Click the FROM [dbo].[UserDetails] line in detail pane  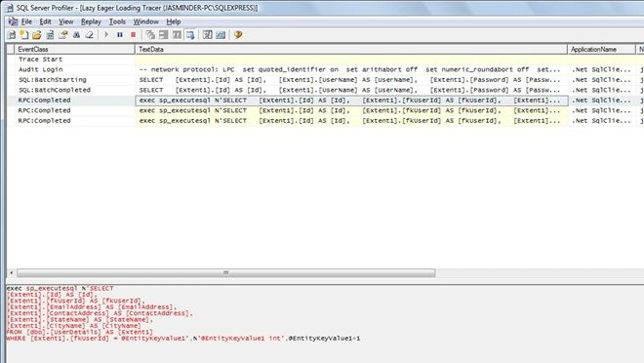point(79,332)
